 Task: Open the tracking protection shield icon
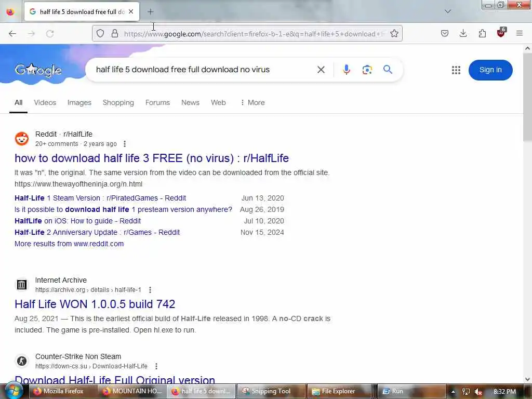[x=100, y=33]
